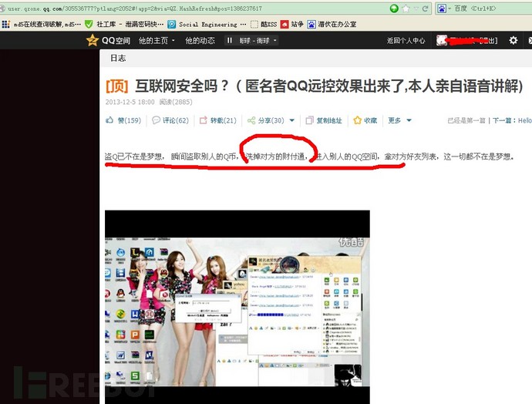
Task: Click 复制地址 copy address
Action: 324,120
